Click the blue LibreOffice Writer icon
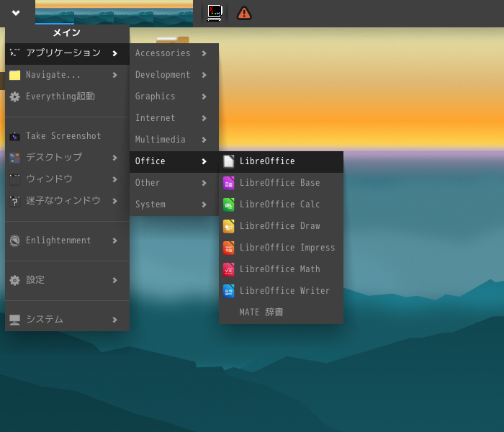This screenshot has height=432, width=504. [x=228, y=291]
